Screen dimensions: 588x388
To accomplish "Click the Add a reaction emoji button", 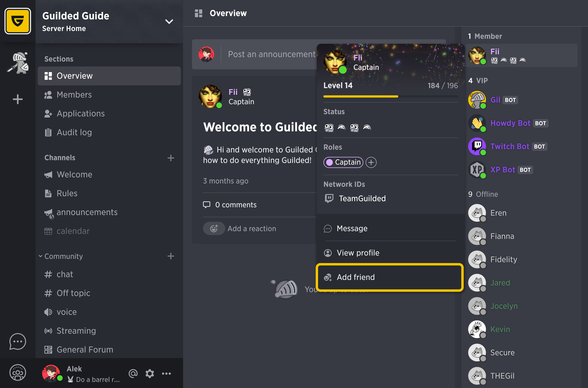I will pyautogui.click(x=214, y=228).
